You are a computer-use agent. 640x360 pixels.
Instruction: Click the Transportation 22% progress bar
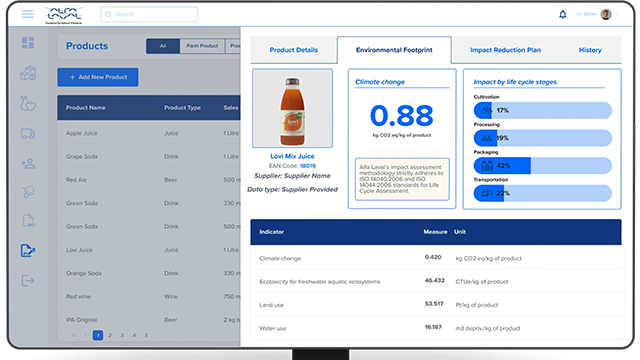[x=542, y=193]
